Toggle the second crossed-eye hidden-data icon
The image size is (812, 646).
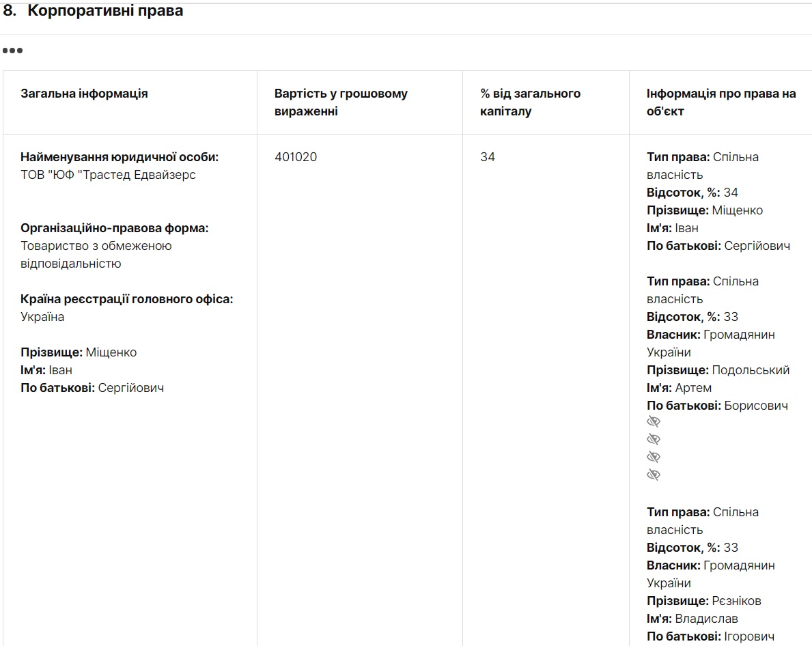pyautogui.click(x=654, y=439)
